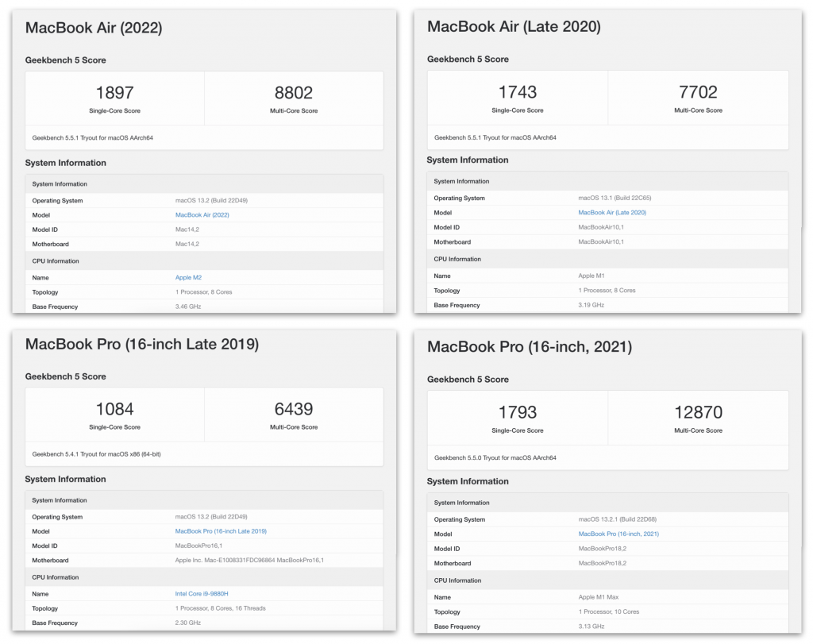Click the 1897 single-core score
Screen dimensions: 813x644
114,93
